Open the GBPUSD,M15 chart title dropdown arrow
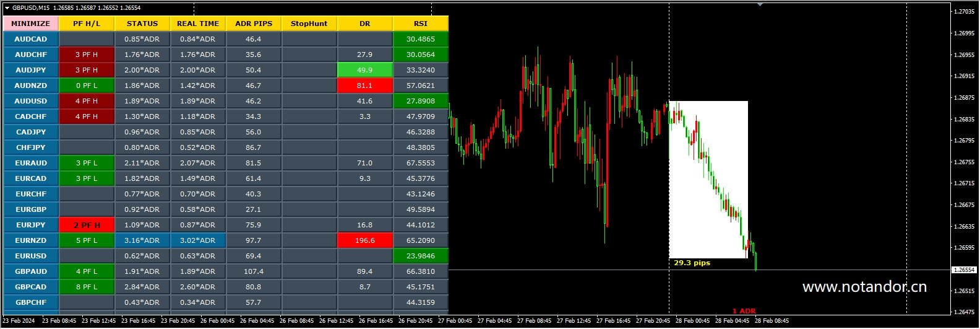 coord(7,8)
